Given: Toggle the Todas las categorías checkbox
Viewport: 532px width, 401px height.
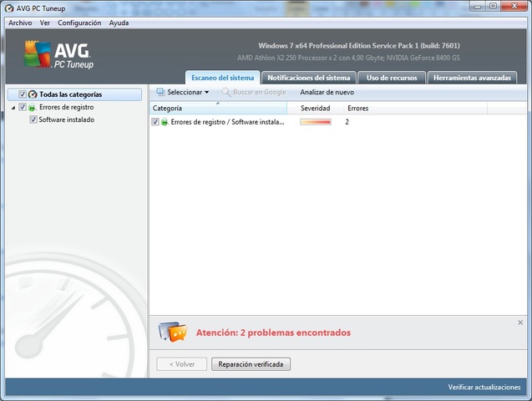Looking at the screenshot, I should tap(23, 94).
